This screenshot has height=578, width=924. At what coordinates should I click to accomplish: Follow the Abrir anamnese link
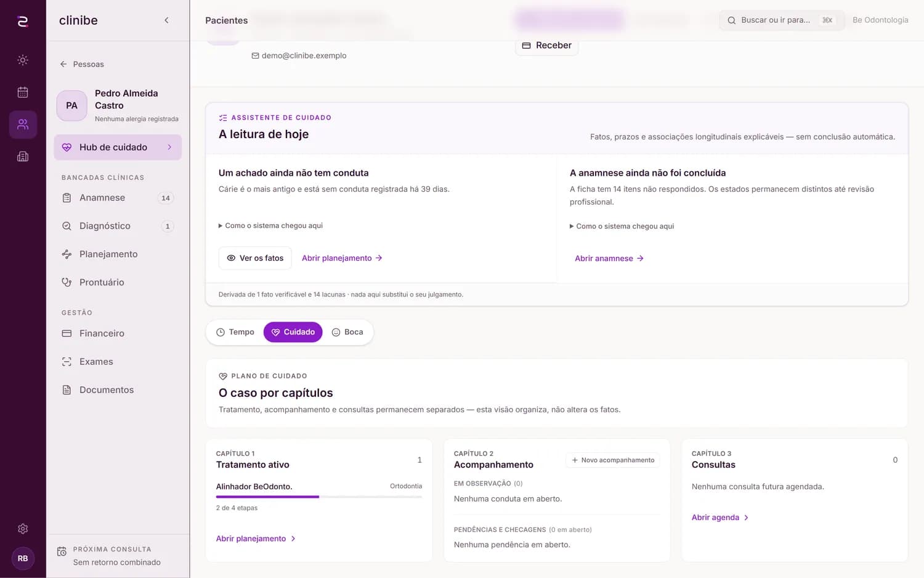pyautogui.click(x=609, y=258)
